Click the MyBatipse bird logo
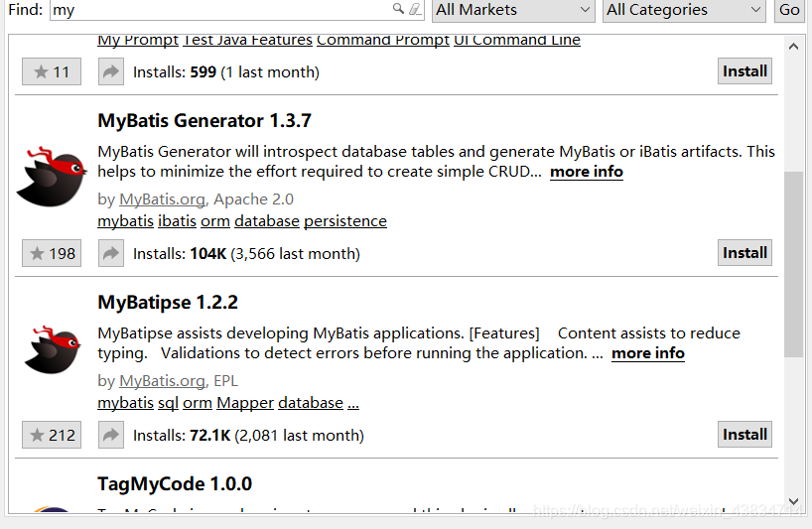812x529 pixels. tap(53, 350)
